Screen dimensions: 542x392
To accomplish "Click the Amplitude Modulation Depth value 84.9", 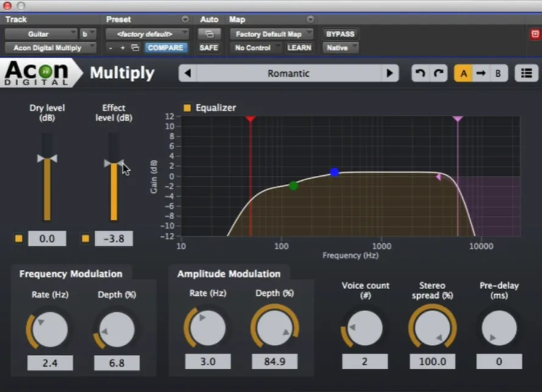I will coord(275,362).
